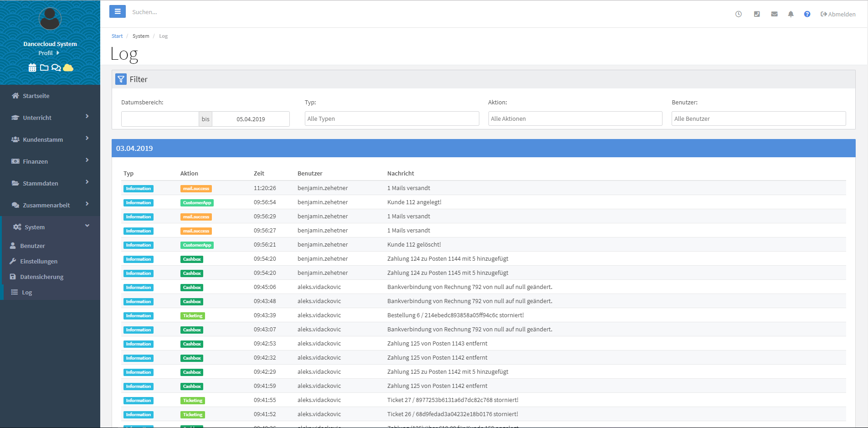Click aleks.vidackovic in the 09:41:59 row
This screenshot has height=428, width=868.
[x=319, y=386]
